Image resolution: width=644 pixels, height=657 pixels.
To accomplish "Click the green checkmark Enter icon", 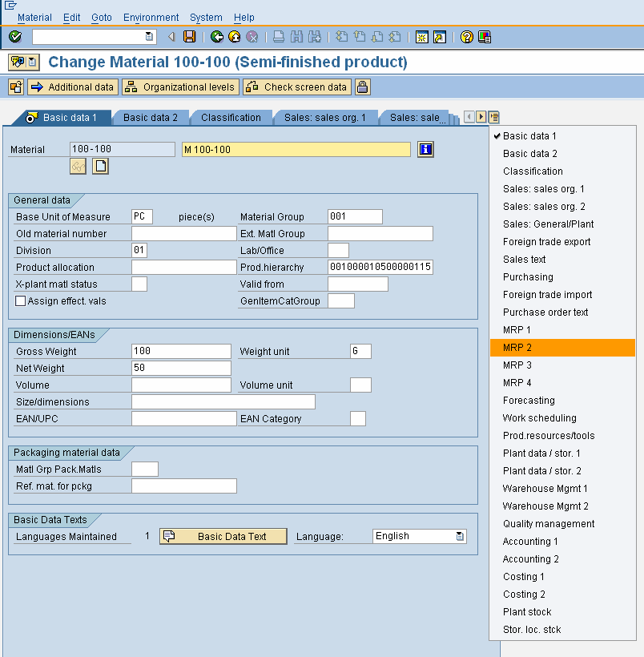I will pyautogui.click(x=15, y=37).
